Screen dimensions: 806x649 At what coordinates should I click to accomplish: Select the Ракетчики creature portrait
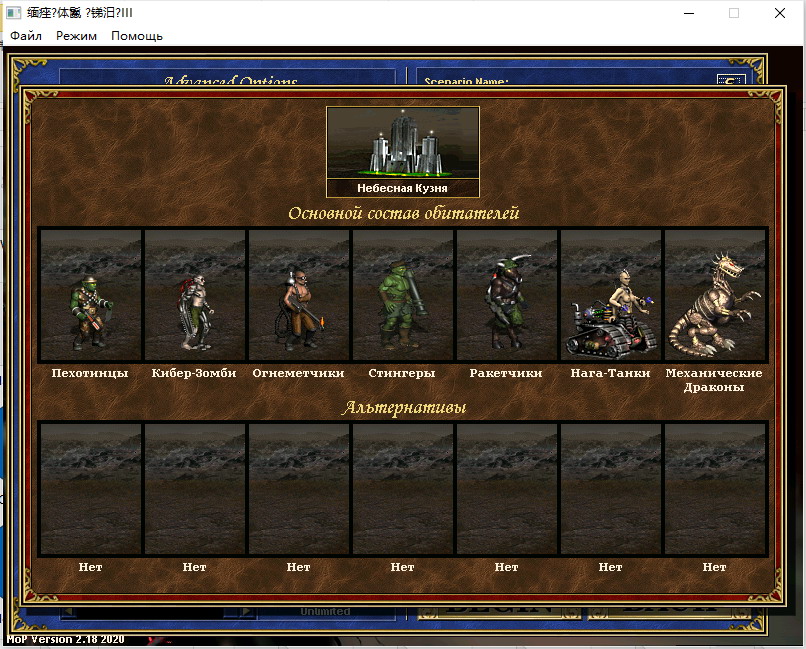click(507, 295)
